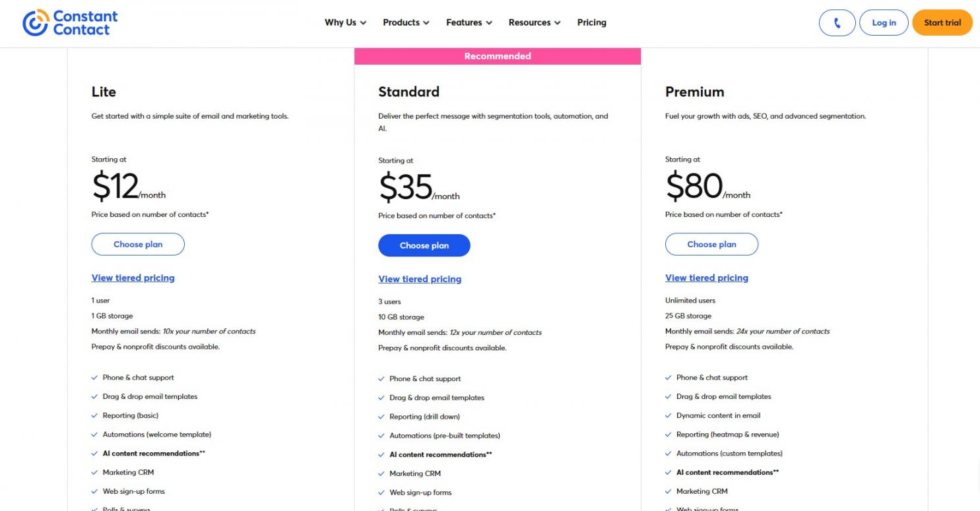
Task: Open the Products dropdown menu
Action: (406, 22)
